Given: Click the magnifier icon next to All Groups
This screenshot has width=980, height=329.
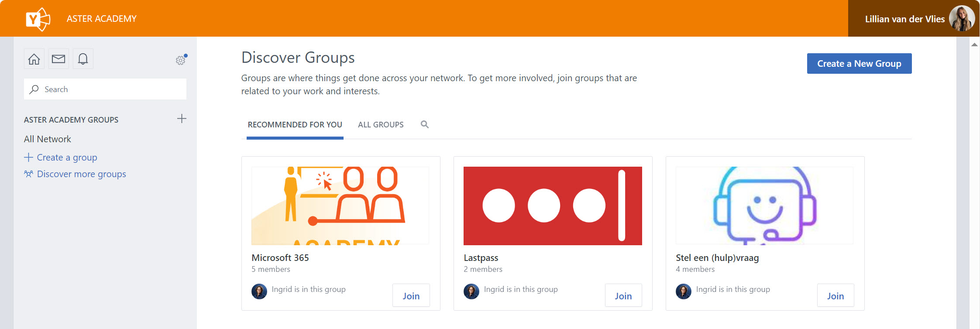Looking at the screenshot, I should (x=424, y=125).
